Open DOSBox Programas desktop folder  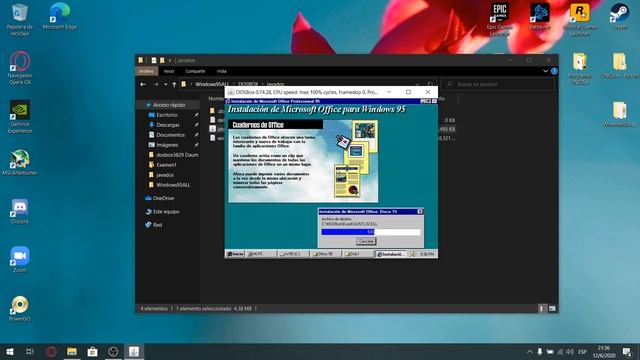(580, 68)
